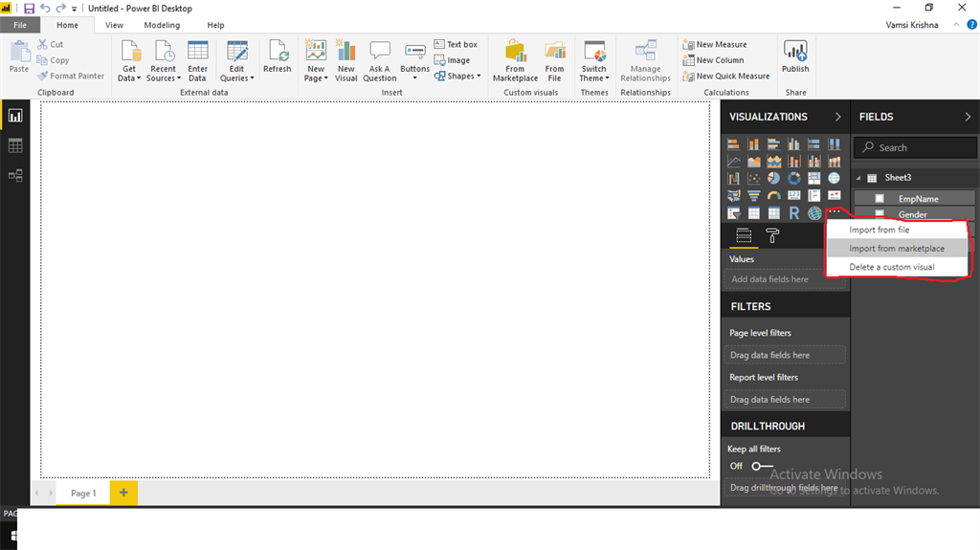This screenshot has height=550, width=980.
Task: Open the blue Help question mark
Action: pos(972,25)
